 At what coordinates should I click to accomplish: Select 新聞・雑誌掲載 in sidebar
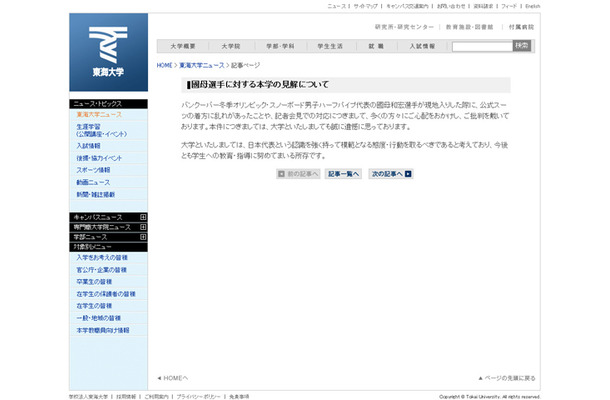[x=96, y=195]
